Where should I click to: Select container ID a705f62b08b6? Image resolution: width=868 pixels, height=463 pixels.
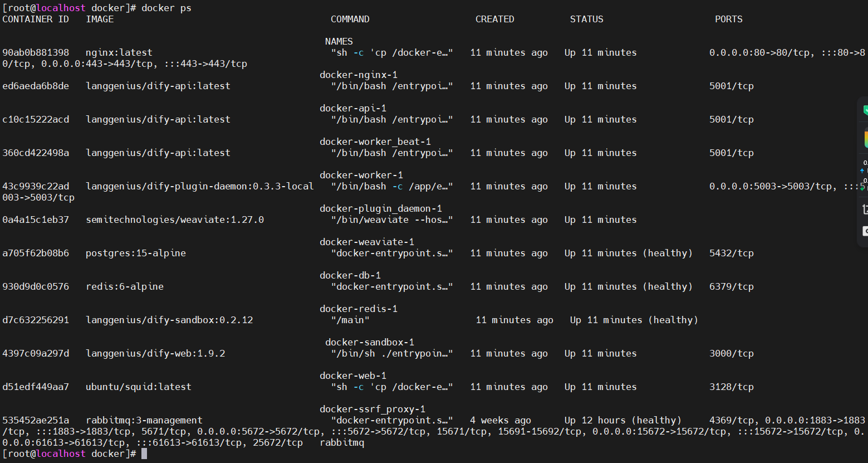coord(36,253)
